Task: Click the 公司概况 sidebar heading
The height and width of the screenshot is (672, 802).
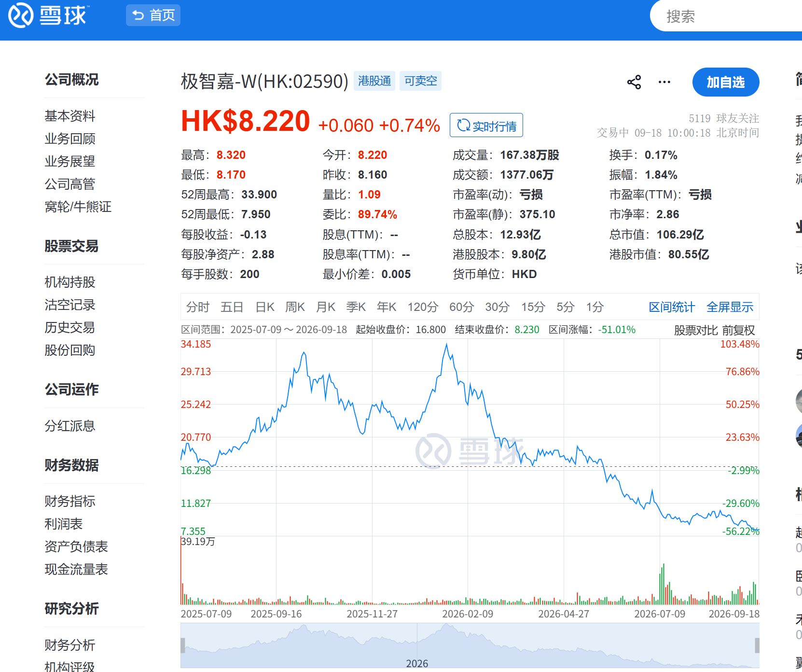Action: [71, 80]
